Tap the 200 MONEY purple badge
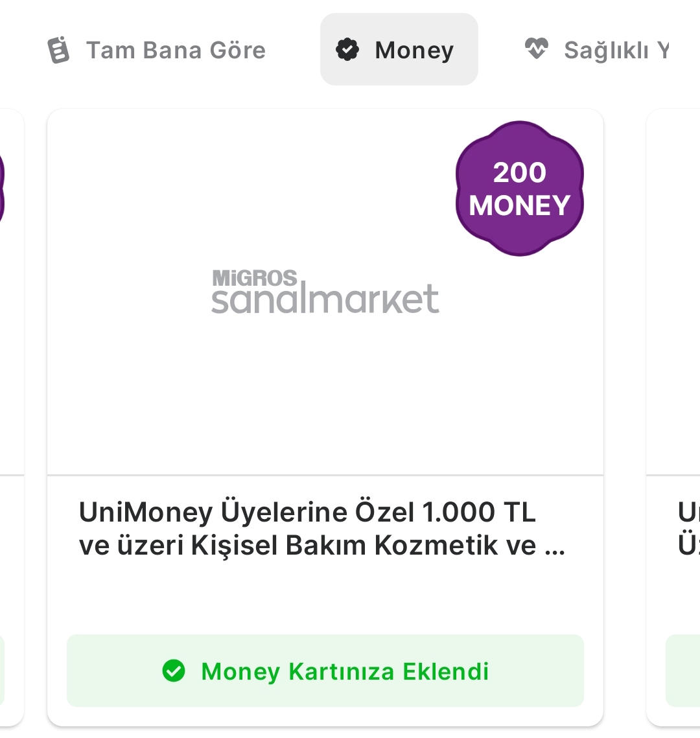The width and height of the screenshot is (700, 738). click(x=520, y=189)
